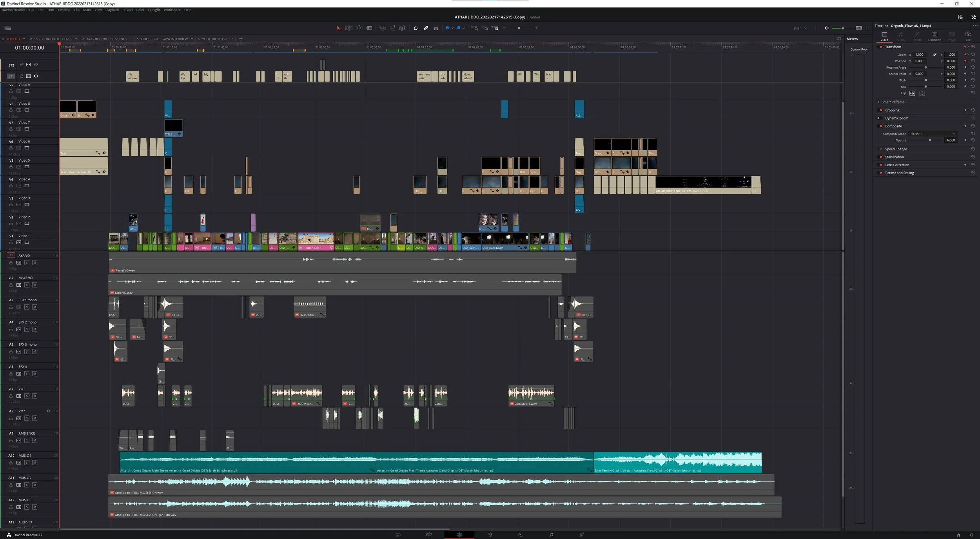Adjust the composite Opacity slider
Image resolution: width=980 pixels, height=539 pixels.
coord(929,140)
